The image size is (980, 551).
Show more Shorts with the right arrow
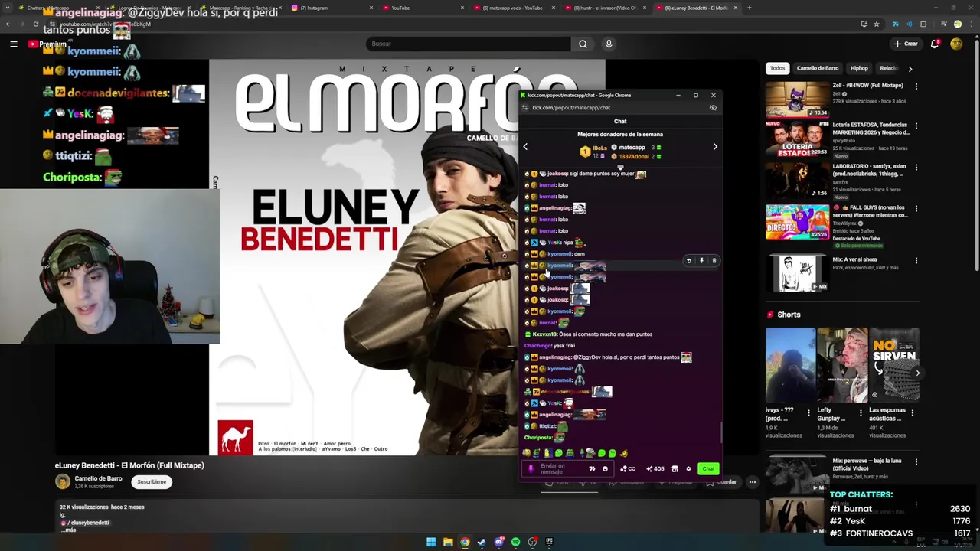(x=917, y=373)
